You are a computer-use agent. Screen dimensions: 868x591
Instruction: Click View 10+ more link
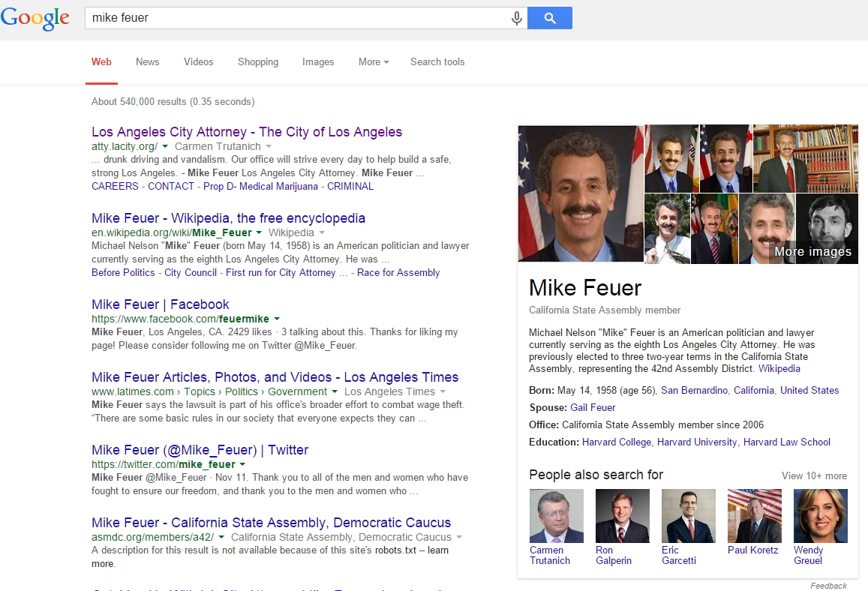(814, 475)
